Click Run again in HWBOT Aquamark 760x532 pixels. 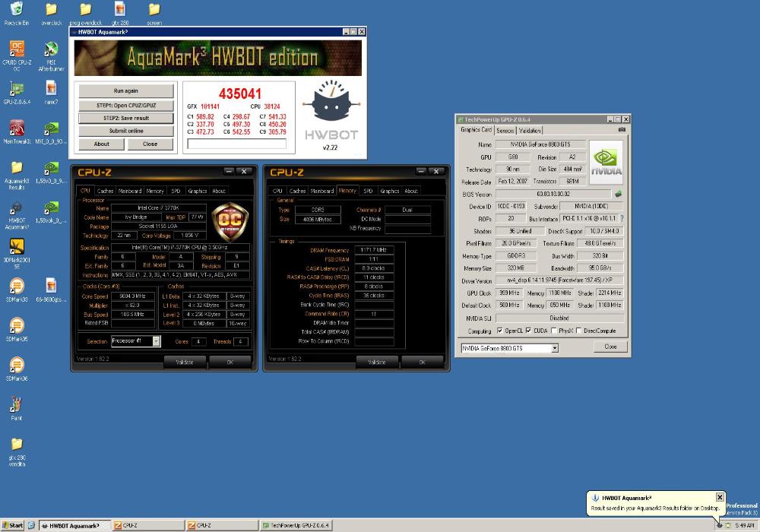click(x=126, y=91)
